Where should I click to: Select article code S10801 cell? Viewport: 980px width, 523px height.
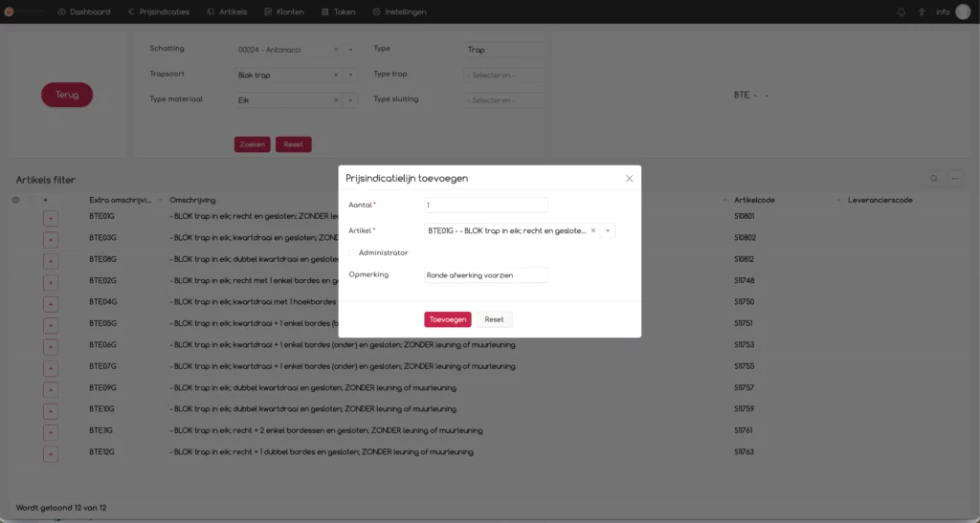coord(744,217)
